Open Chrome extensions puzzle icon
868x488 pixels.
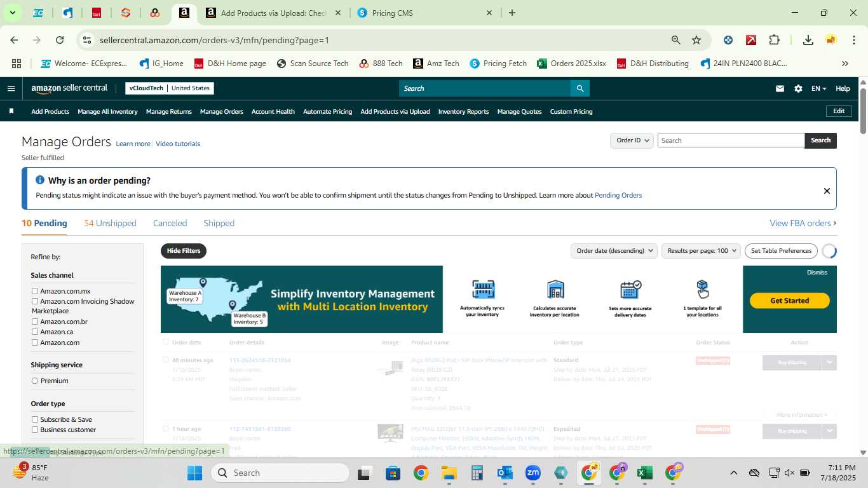[774, 40]
